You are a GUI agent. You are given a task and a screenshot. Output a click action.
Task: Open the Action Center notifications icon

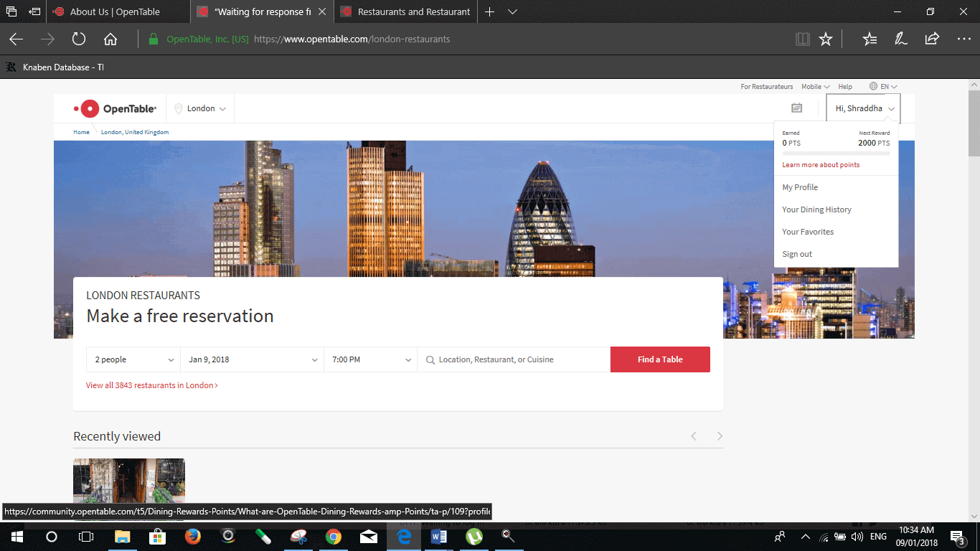tap(957, 537)
